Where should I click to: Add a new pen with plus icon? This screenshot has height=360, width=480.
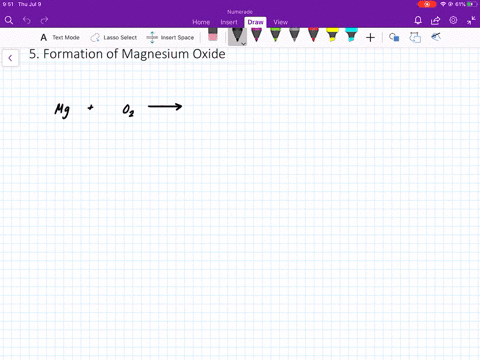pos(370,38)
